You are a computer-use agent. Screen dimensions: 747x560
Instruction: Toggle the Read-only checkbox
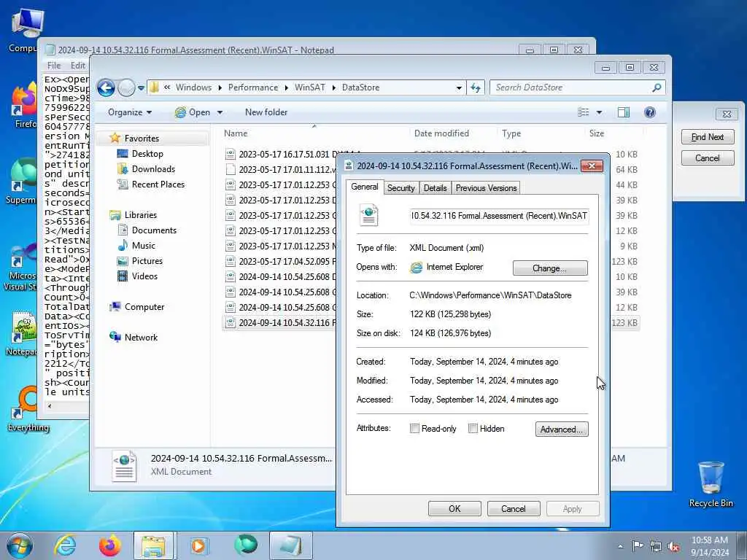[x=414, y=429]
